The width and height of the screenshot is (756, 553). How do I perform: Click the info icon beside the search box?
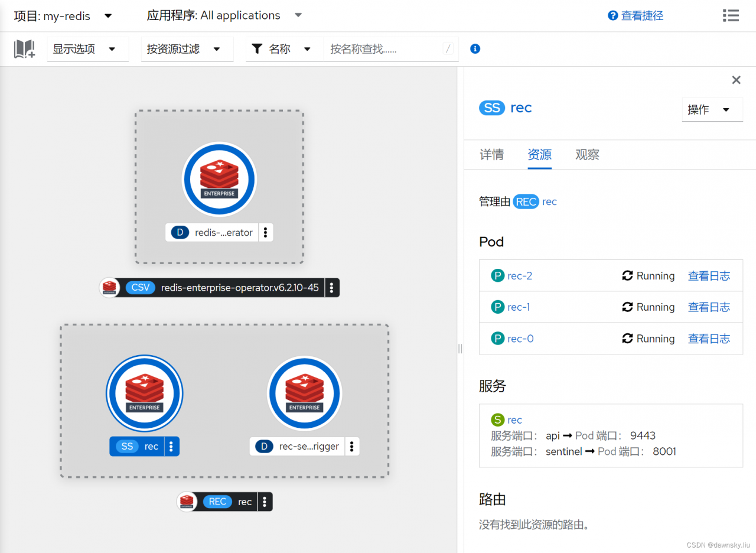(475, 48)
